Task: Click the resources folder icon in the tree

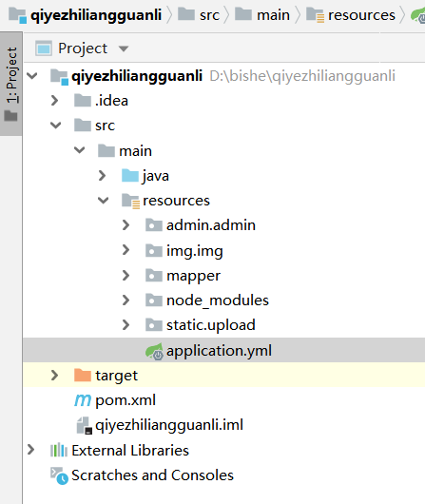Action: 130,202
